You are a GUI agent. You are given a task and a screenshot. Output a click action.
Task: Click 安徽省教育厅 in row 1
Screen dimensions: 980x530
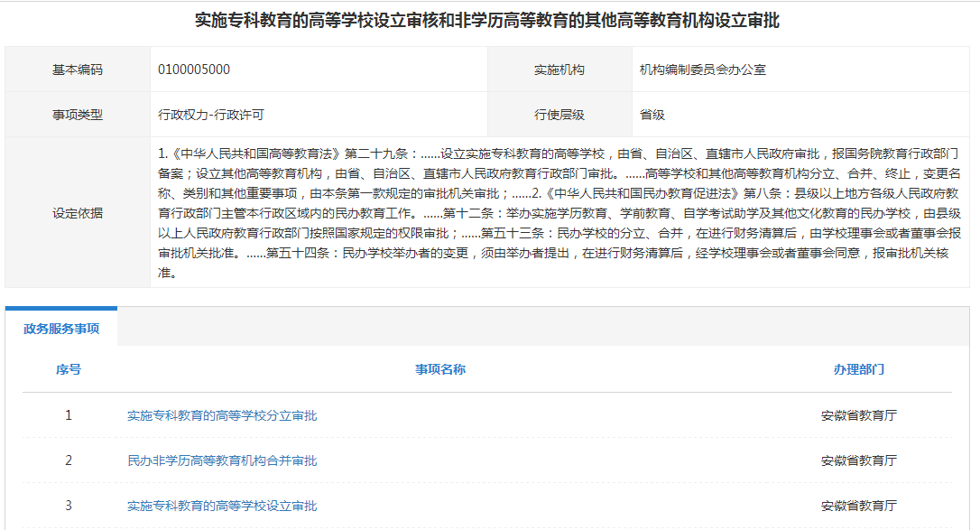[858, 416]
